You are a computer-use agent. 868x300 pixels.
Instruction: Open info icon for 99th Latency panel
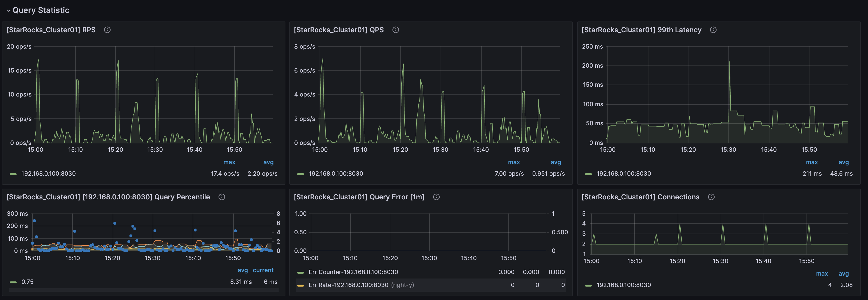tap(713, 30)
